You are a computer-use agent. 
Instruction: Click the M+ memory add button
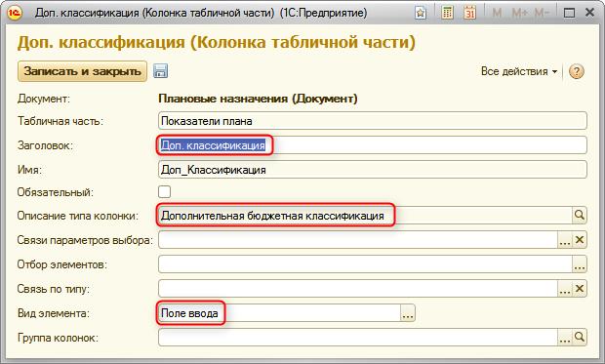click(x=520, y=13)
